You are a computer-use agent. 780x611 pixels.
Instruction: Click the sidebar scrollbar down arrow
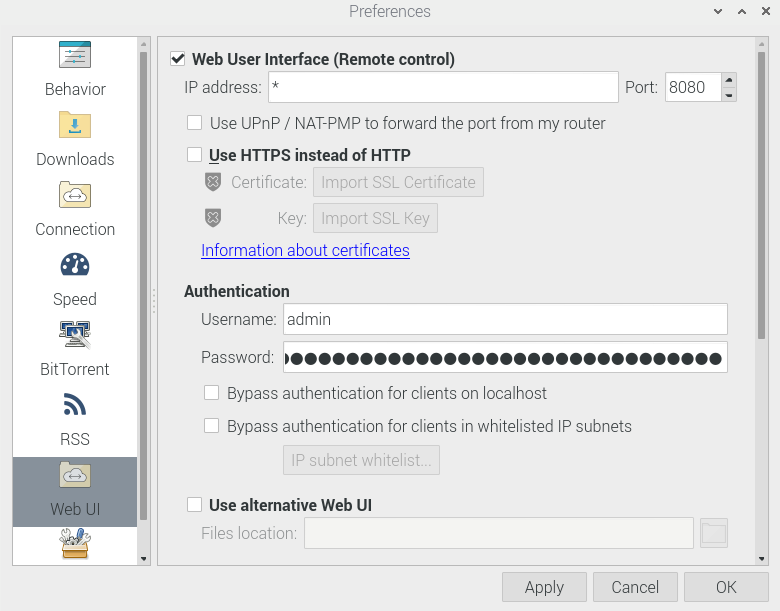point(143,559)
